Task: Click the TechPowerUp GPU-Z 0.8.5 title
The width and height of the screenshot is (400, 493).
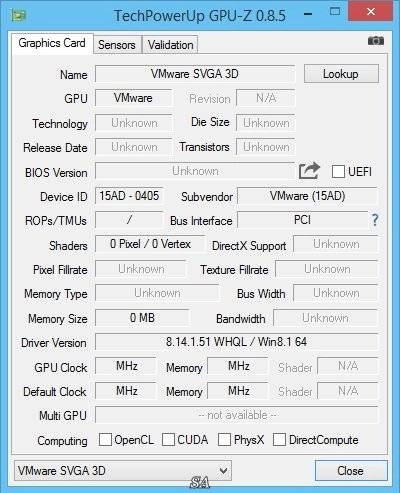Action: (x=199, y=16)
